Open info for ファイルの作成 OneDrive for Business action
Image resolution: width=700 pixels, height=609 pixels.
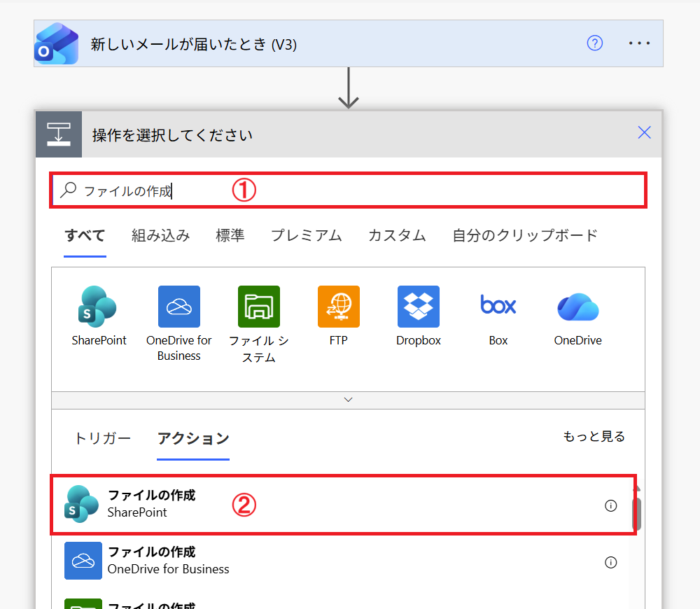[x=610, y=562]
